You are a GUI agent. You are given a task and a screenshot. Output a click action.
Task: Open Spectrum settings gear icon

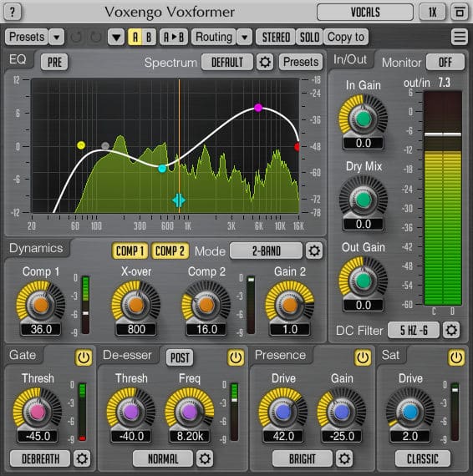[x=265, y=62]
